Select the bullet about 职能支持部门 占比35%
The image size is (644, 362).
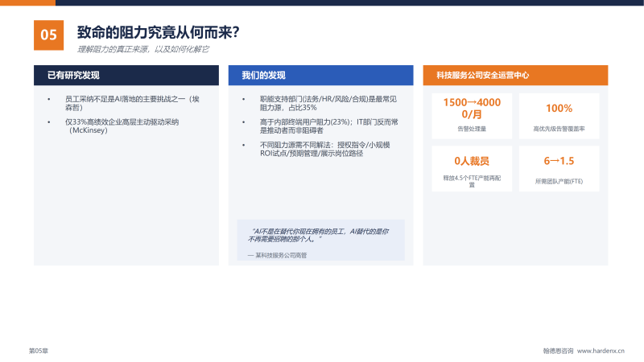tap(328, 103)
